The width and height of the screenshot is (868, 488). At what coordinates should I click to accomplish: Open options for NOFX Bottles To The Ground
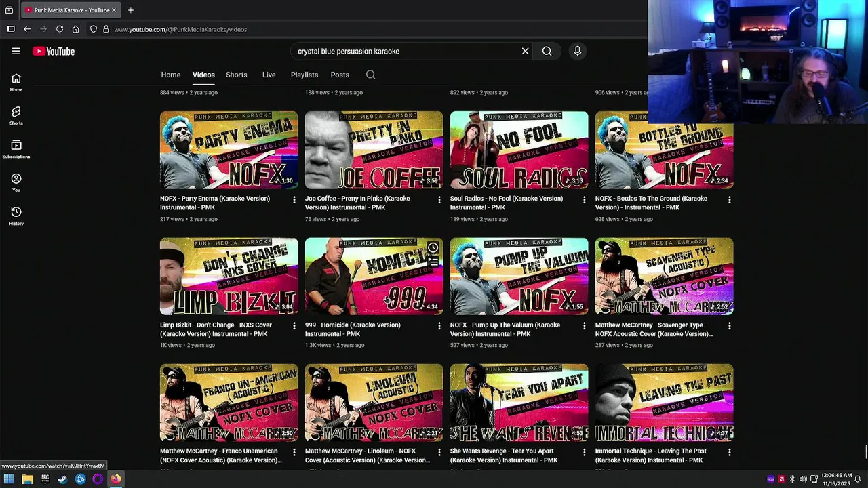729,200
